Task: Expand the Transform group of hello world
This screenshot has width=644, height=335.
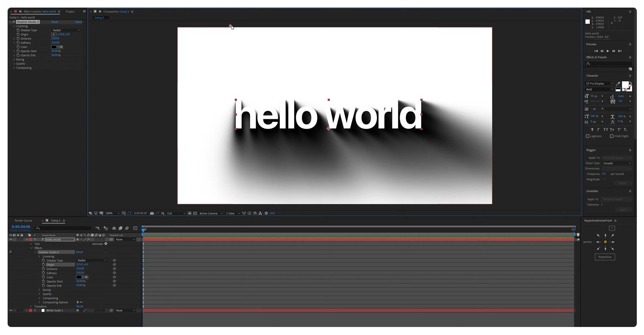Action: (x=31, y=306)
